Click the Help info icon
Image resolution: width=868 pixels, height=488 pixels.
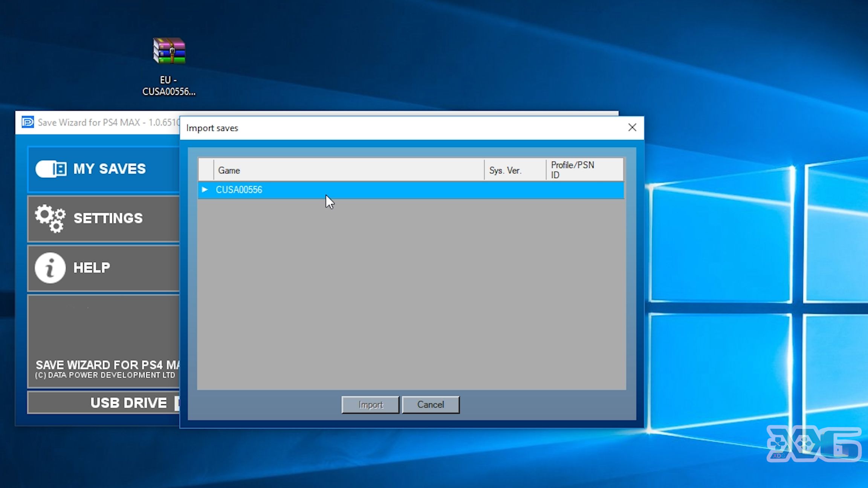click(x=50, y=268)
